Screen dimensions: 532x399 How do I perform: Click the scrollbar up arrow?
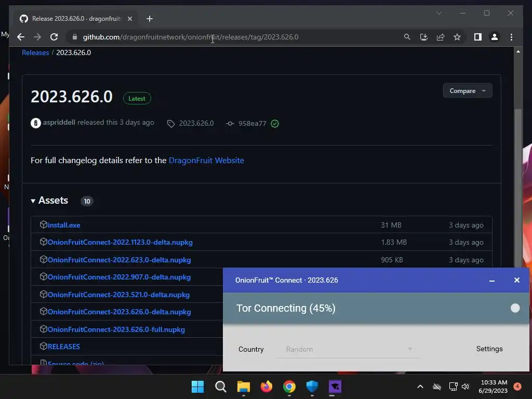(518, 51)
